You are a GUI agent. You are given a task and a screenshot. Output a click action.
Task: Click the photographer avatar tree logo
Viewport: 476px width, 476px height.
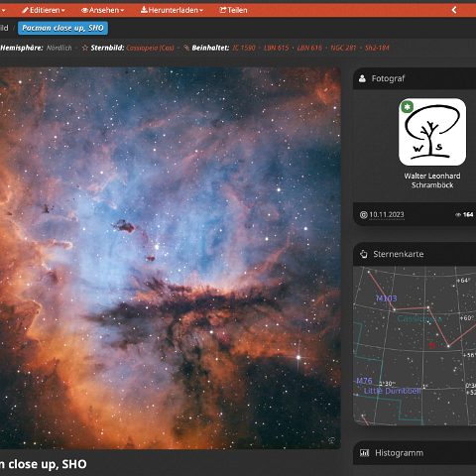[432, 132]
